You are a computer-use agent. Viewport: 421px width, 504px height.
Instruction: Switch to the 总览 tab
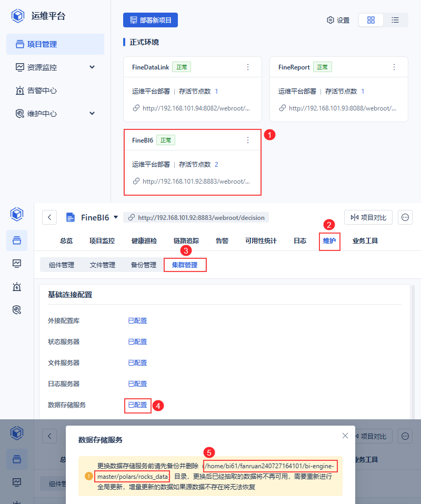point(66,241)
